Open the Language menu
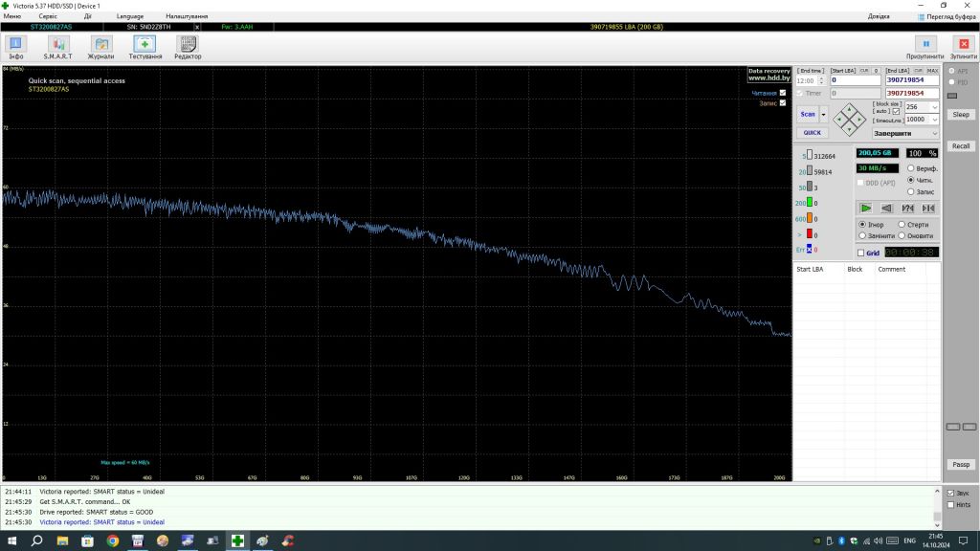This screenshot has width=980, height=551. coord(130,16)
